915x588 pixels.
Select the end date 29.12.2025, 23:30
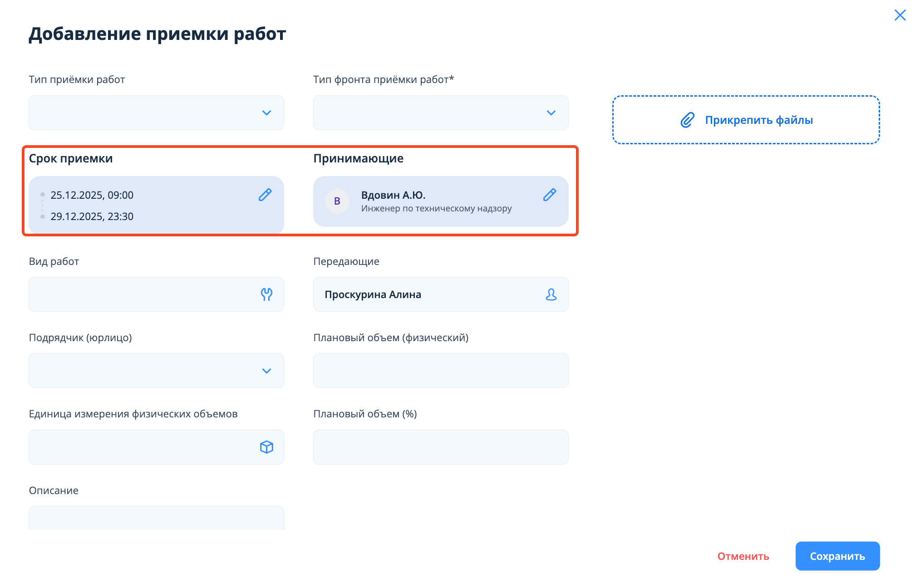click(92, 216)
